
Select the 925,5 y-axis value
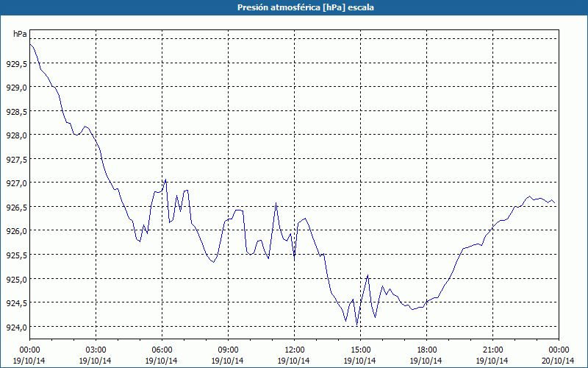pos(16,255)
